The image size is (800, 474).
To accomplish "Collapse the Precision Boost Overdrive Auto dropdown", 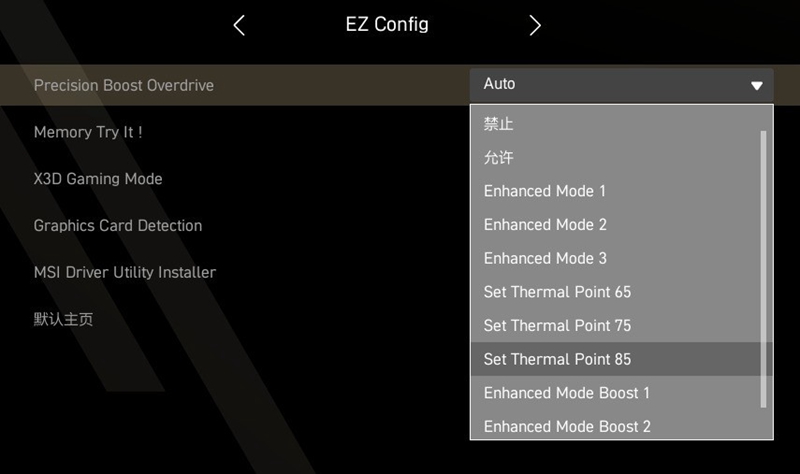I will click(621, 85).
